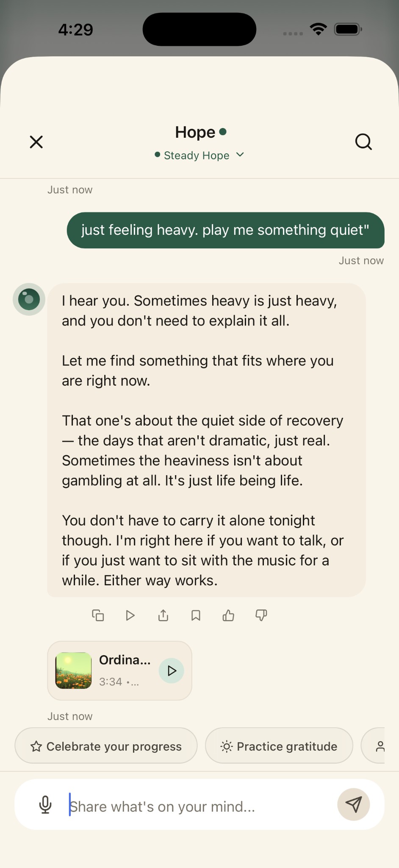
Task: Close the Hope chat screen
Action: coord(36,142)
